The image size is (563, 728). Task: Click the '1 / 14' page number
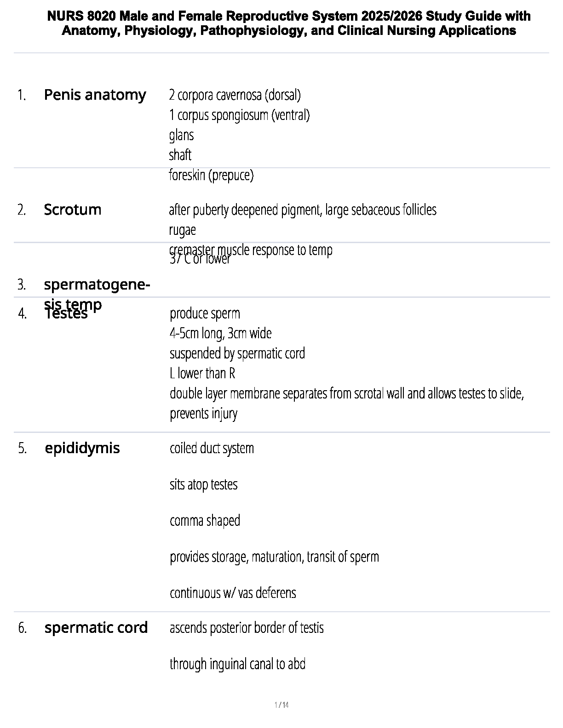coord(281,705)
